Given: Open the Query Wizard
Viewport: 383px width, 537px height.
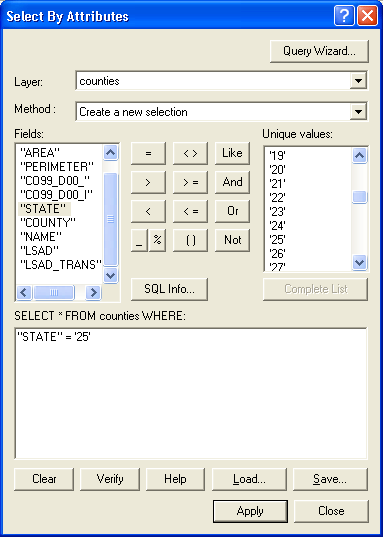Looking at the screenshot, I should [319, 51].
